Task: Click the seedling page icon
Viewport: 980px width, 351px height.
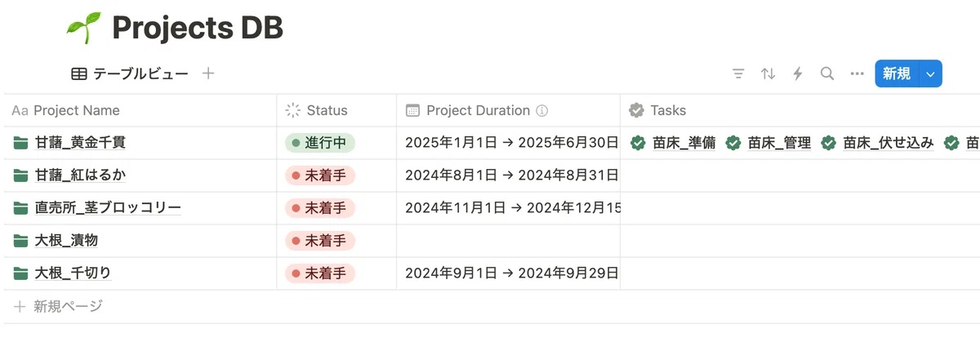Action: [x=83, y=29]
